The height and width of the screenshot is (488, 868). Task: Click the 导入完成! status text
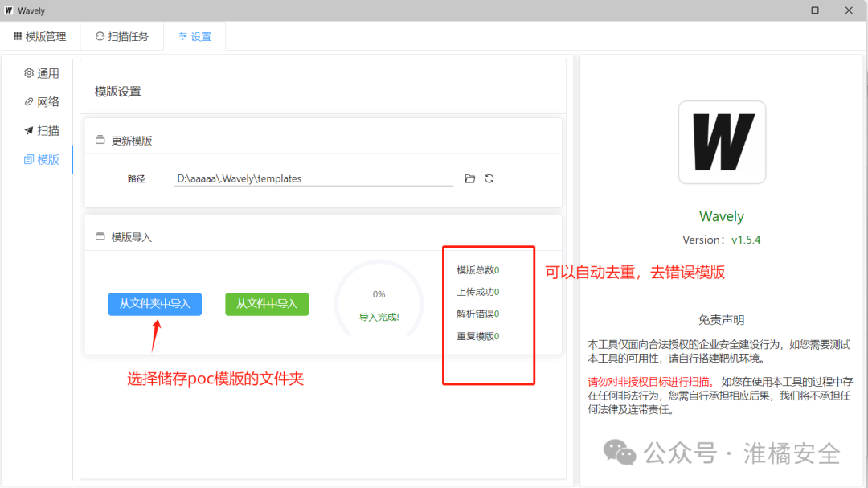pos(379,318)
